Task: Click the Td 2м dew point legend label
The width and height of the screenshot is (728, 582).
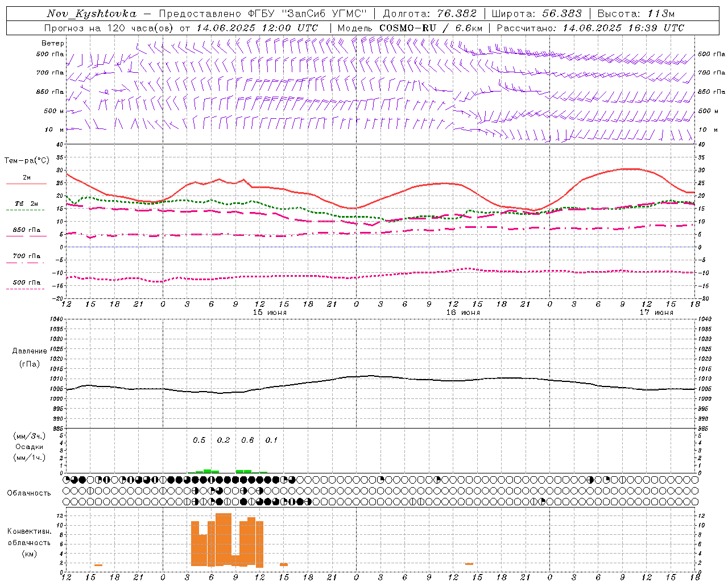Action: click(27, 203)
